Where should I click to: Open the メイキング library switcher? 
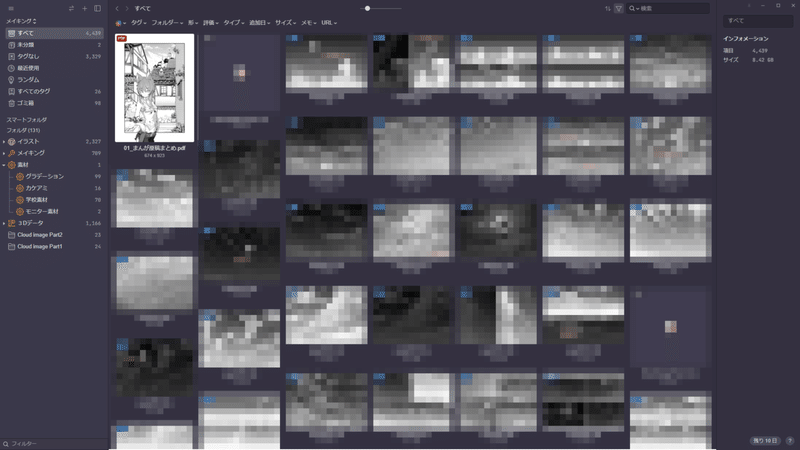(x=21, y=21)
